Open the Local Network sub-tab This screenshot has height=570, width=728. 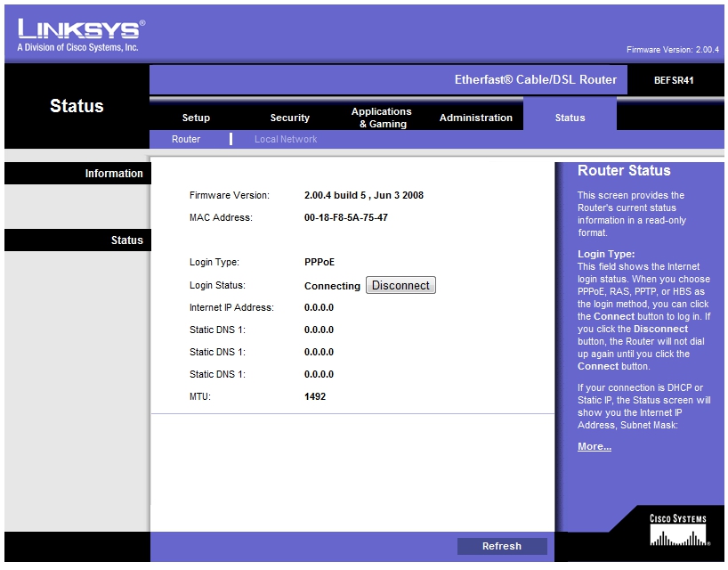286,139
